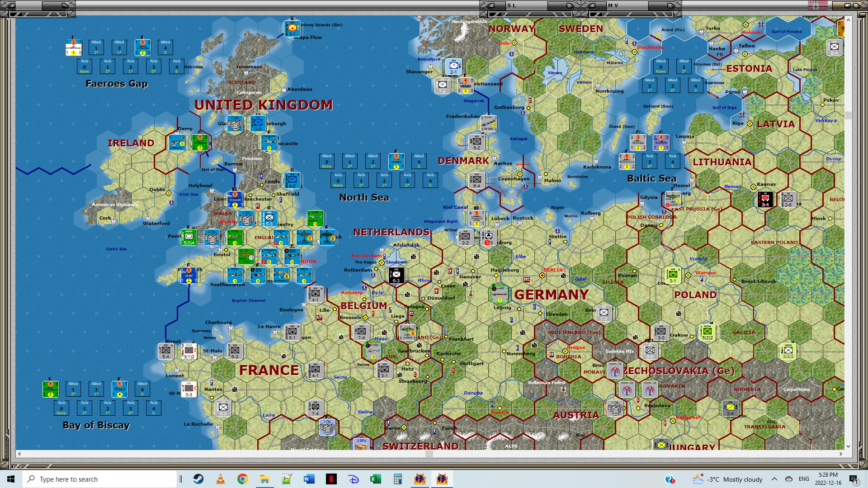Select the 7-2 unit near Stavanger
The image size is (868, 488).
coord(443,85)
